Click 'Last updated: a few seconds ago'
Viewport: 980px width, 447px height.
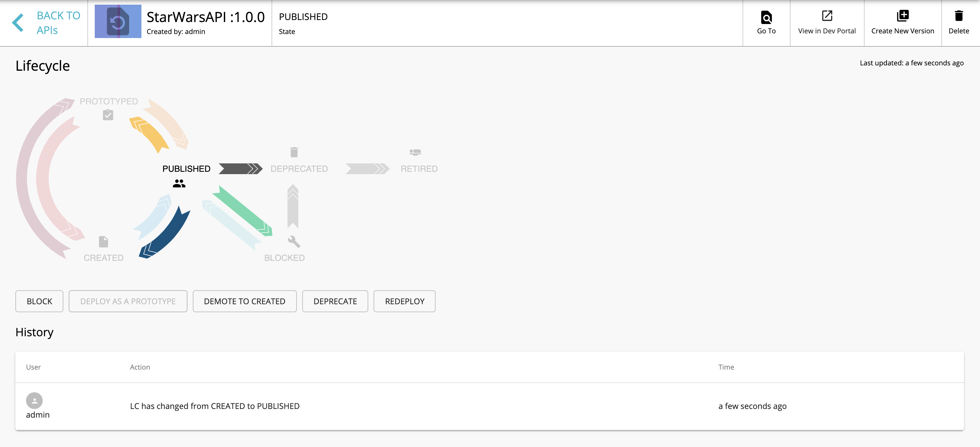pyautogui.click(x=912, y=63)
